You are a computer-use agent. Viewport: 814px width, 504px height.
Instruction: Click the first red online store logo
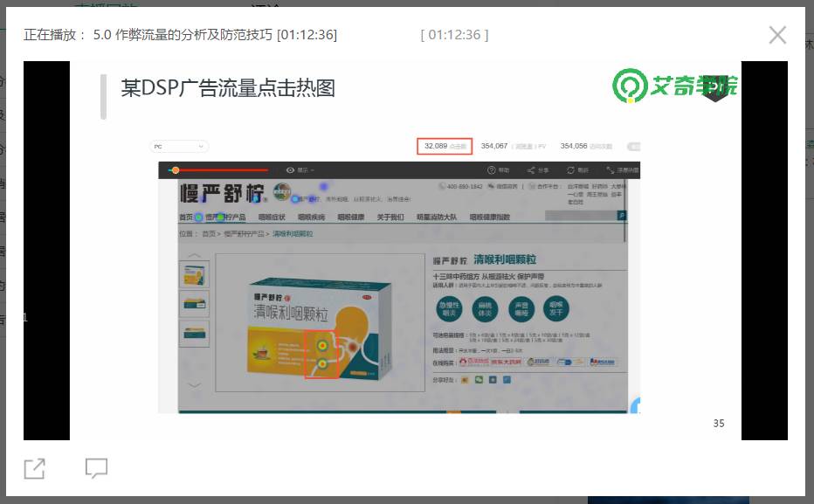point(473,362)
